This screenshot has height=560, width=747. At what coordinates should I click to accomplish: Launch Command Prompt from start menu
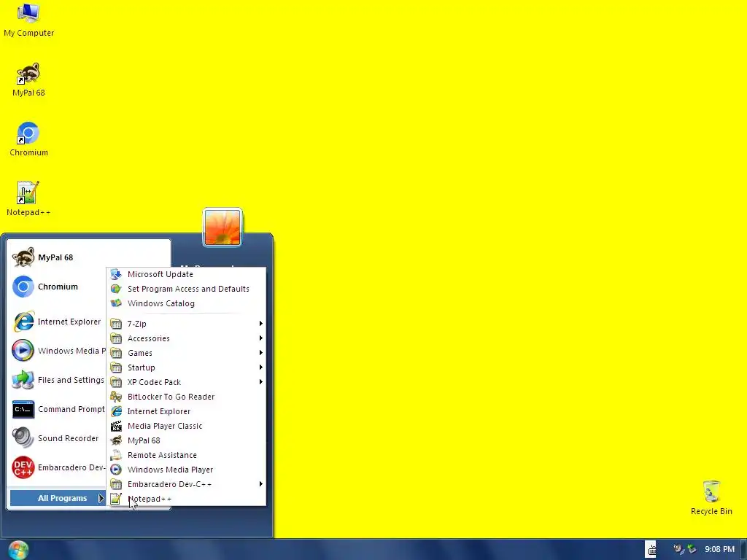[x=58, y=409]
